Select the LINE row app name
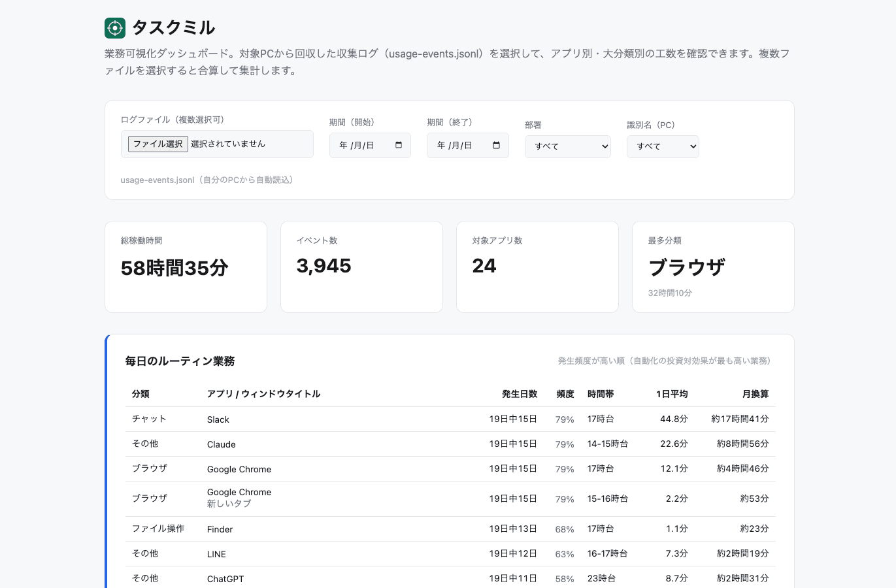The image size is (896, 588). (216, 554)
